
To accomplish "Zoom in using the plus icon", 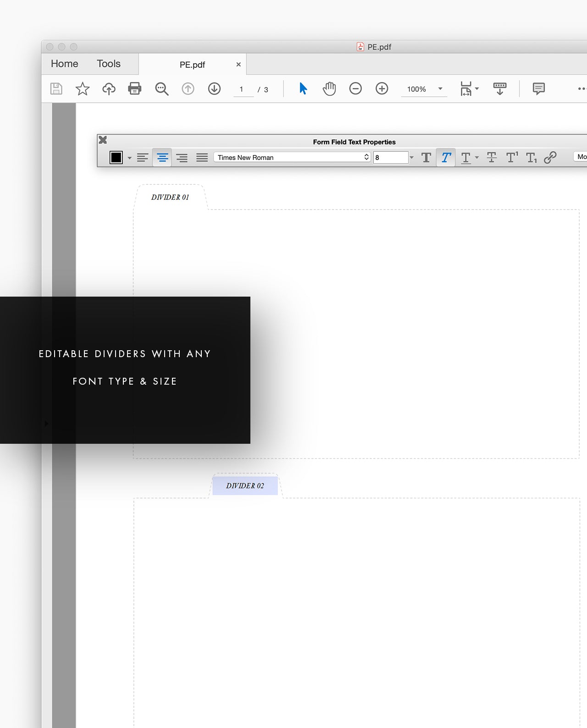I will (382, 88).
